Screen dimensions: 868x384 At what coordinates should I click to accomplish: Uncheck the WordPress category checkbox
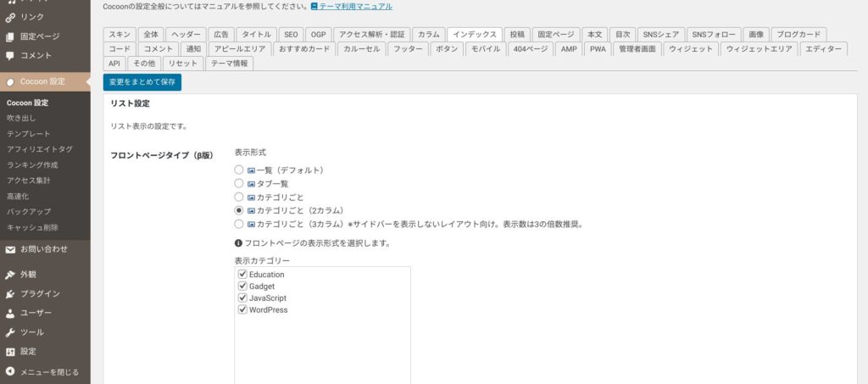click(242, 310)
